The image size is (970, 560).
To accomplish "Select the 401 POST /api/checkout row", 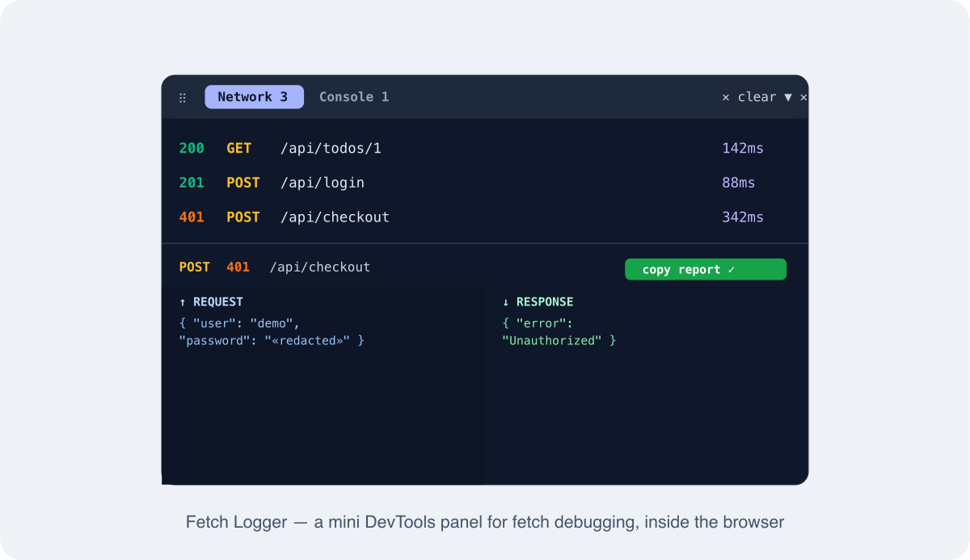I will point(485,217).
